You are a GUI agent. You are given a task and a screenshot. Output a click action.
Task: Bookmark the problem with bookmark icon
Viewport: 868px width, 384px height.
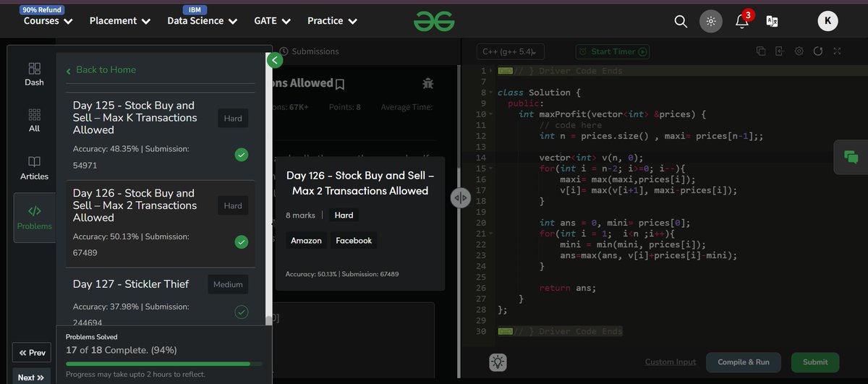tap(340, 84)
